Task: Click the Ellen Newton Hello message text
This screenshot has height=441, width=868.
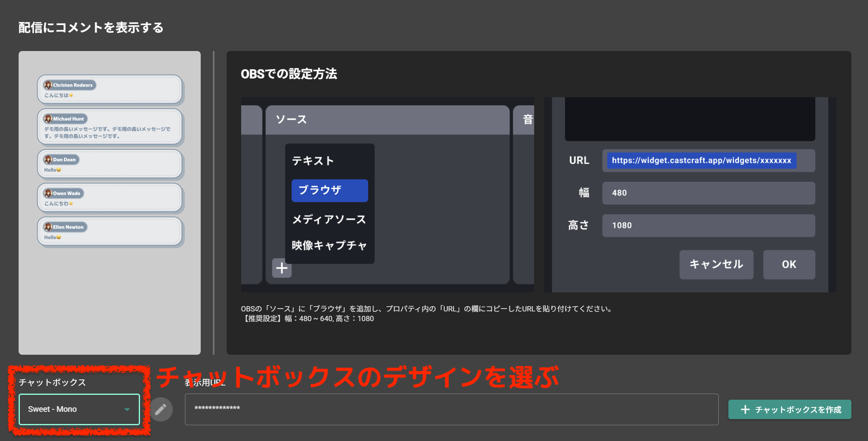Action: point(53,237)
